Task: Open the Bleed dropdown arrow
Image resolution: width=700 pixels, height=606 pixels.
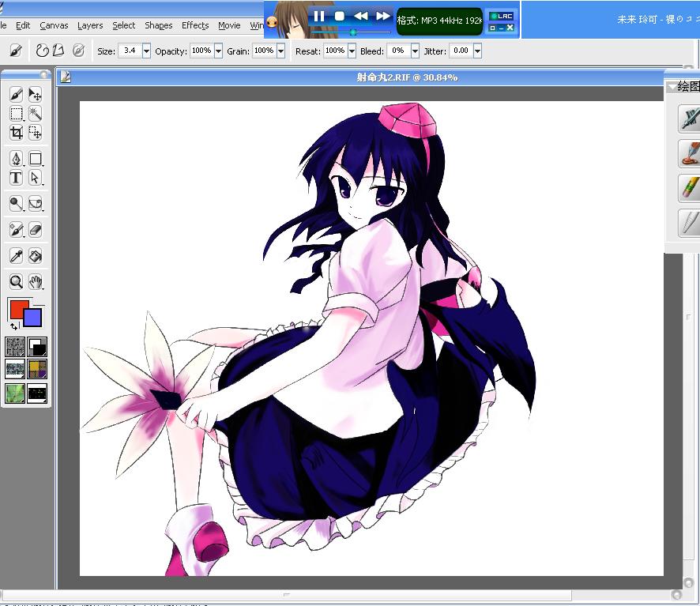Action: point(415,51)
